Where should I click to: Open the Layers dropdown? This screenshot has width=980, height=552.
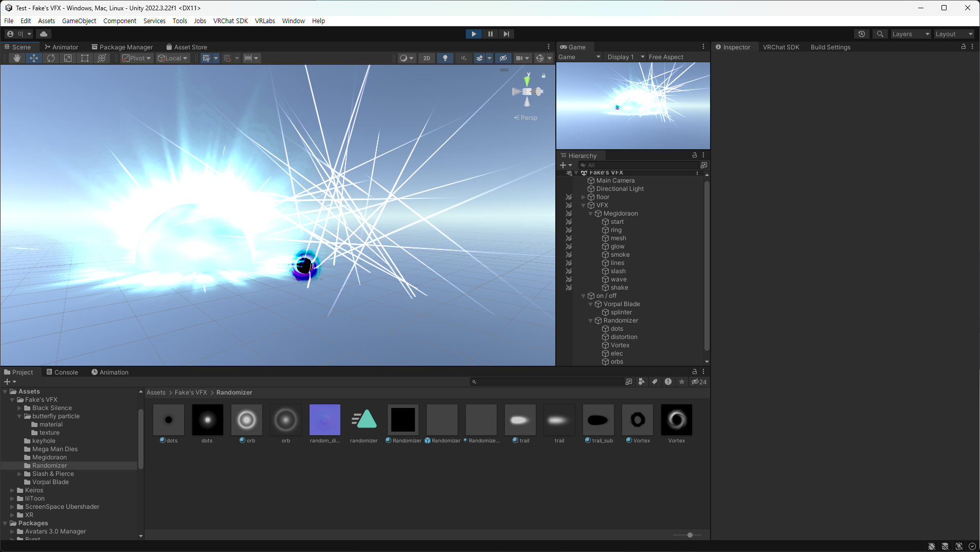click(911, 34)
